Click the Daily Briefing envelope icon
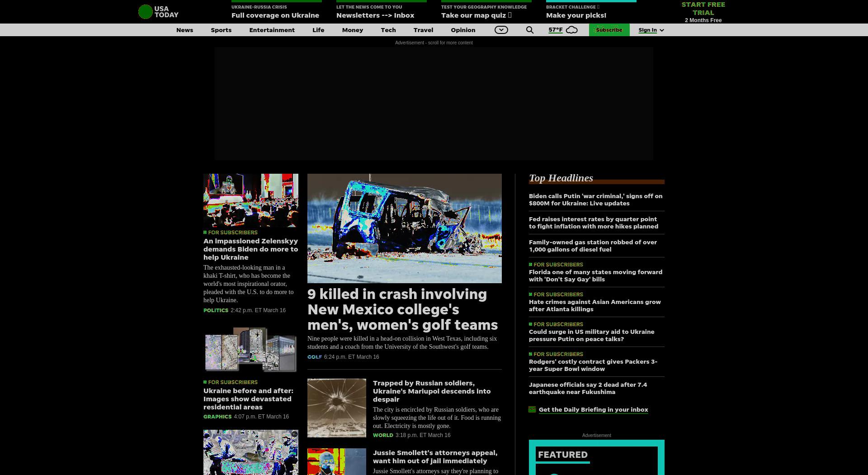 [532, 409]
